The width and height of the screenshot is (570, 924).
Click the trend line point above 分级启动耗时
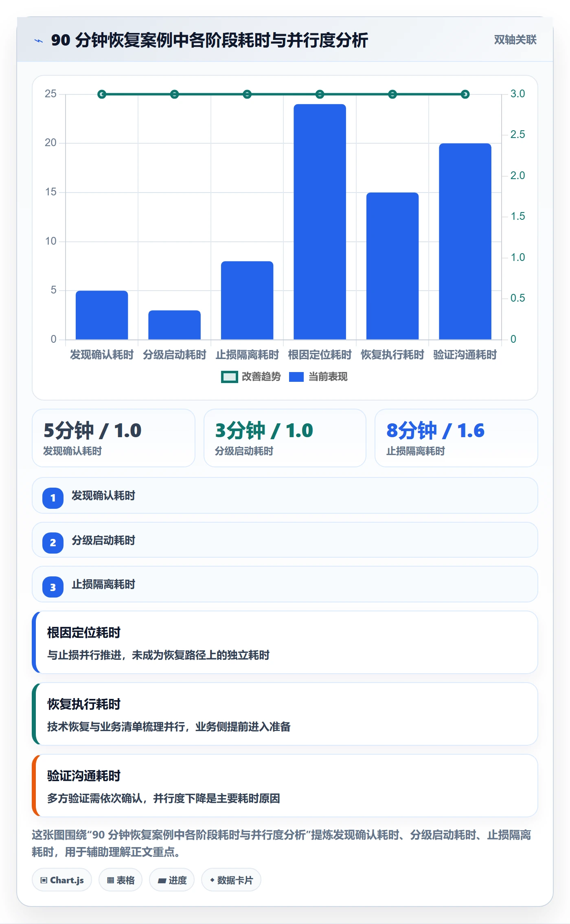click(x=174, y=94)
